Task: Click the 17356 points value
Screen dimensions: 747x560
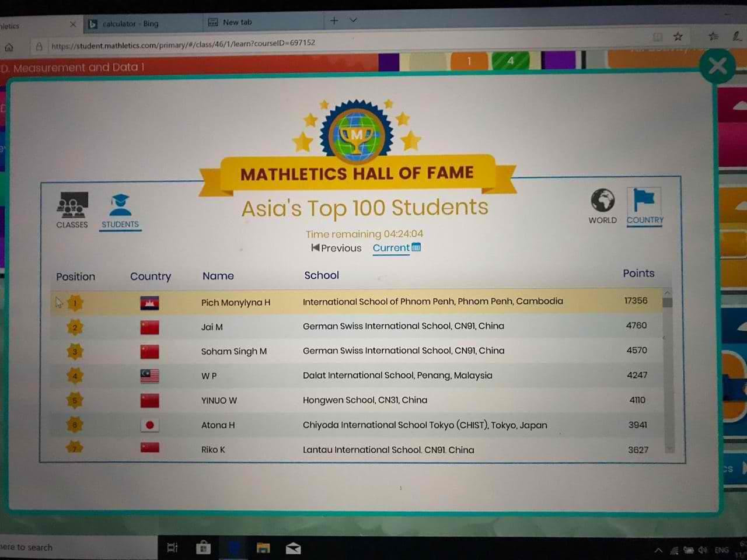Action: [636, 301]
